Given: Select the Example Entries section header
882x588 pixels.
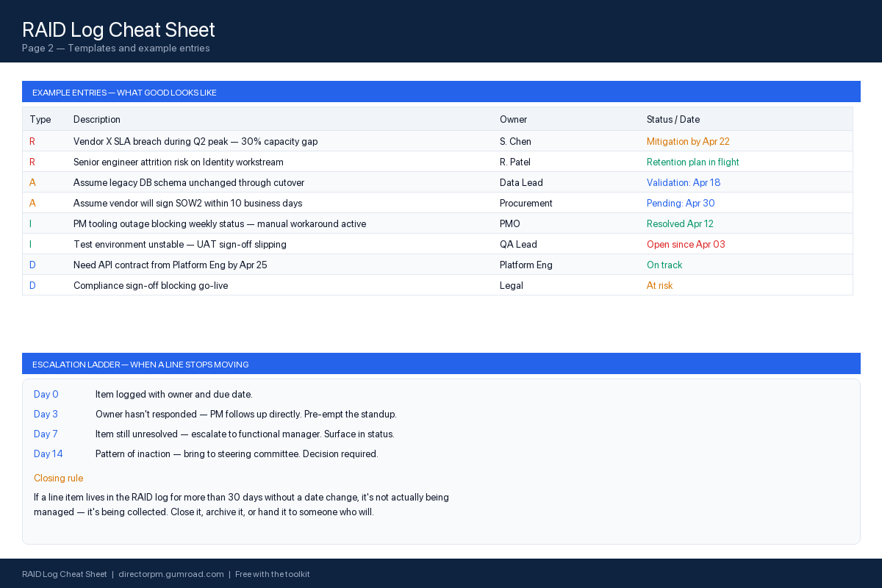Looking at the screenshot, I should (x=441, y=92).
